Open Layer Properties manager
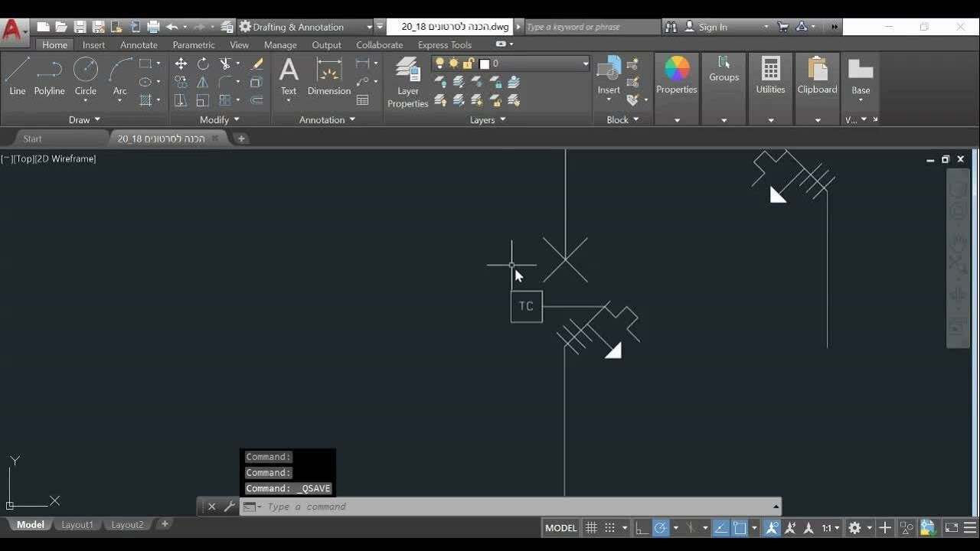Viewport: 980px width, 551px height. (407, 83)
